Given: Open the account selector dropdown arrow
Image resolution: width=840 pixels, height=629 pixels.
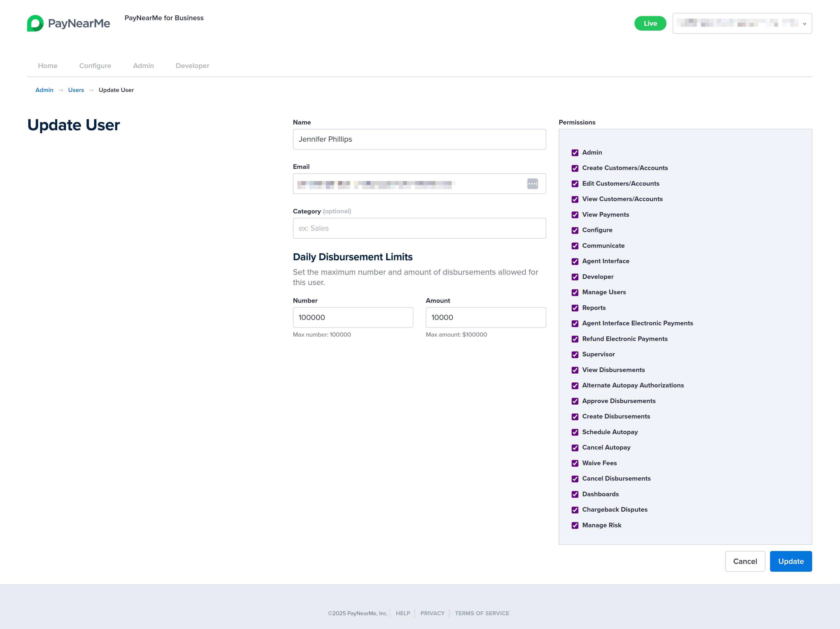Looking at the screenshot, I should [804, 24].
